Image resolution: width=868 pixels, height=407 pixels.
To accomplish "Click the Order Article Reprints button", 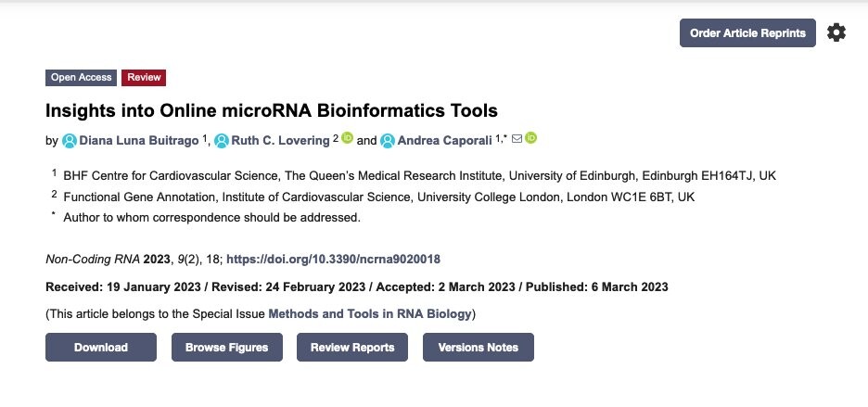I will click(x=747, y=33).
